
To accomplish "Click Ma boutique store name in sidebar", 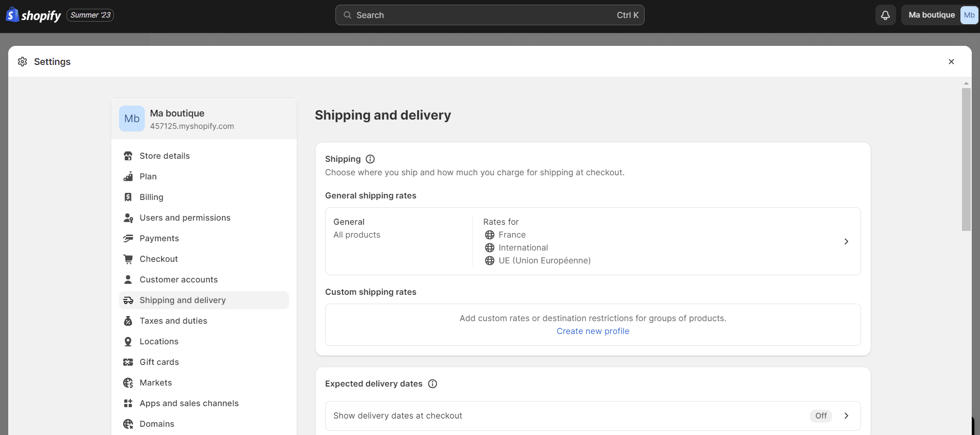I will (x=177, y=113).
